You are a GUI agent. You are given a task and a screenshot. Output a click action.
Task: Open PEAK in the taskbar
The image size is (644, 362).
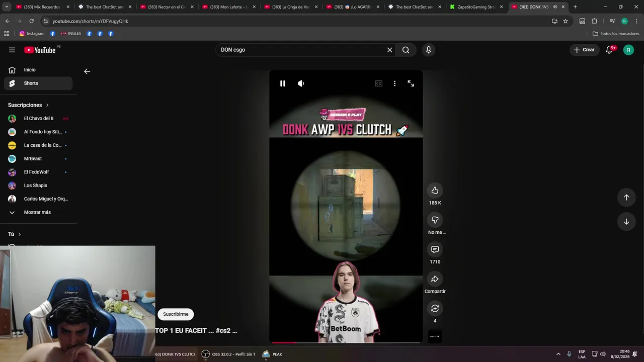tap(272, 354)
